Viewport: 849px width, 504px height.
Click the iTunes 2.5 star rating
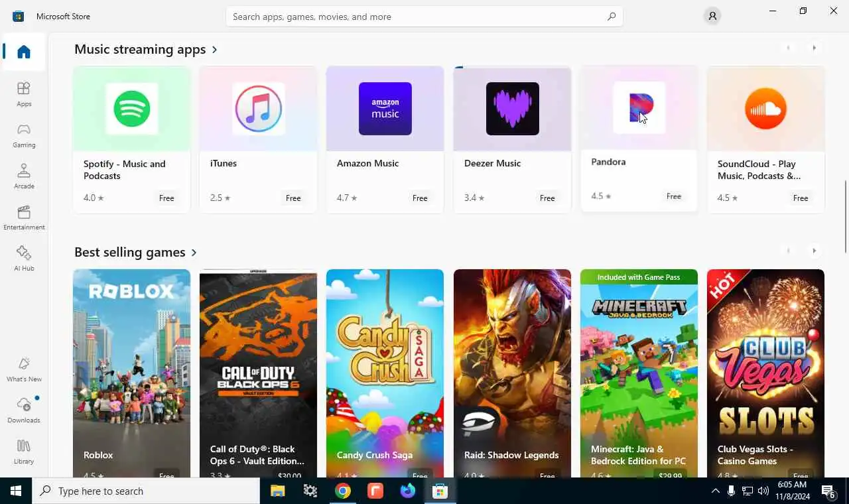pyautogui.click(x=220, y=198)
